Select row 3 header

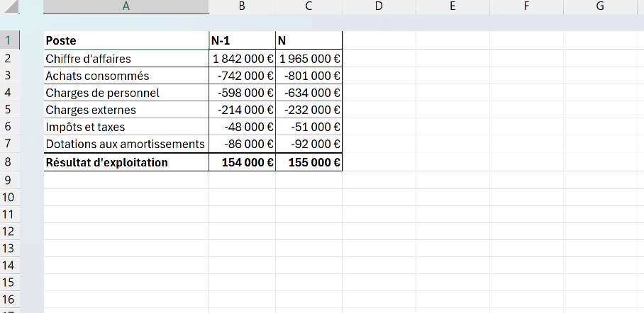(9, 76)
